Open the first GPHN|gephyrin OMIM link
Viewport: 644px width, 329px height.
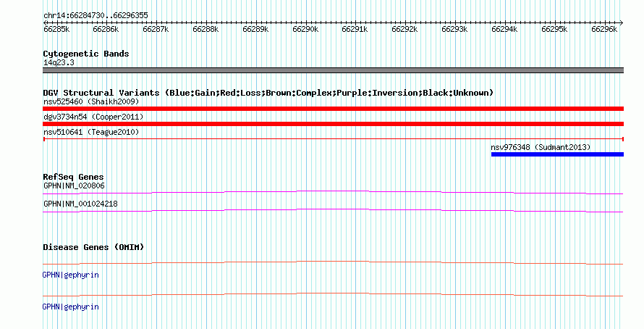tap(71, 275)
